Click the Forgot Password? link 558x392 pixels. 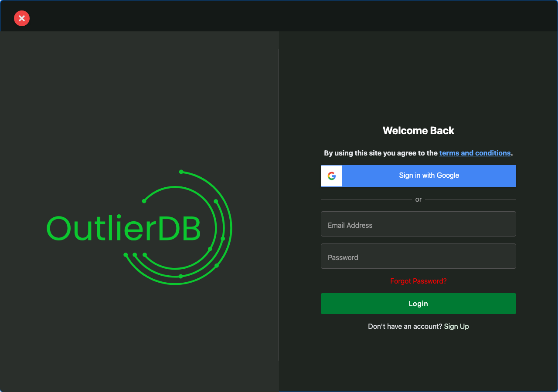coord(418,281)
